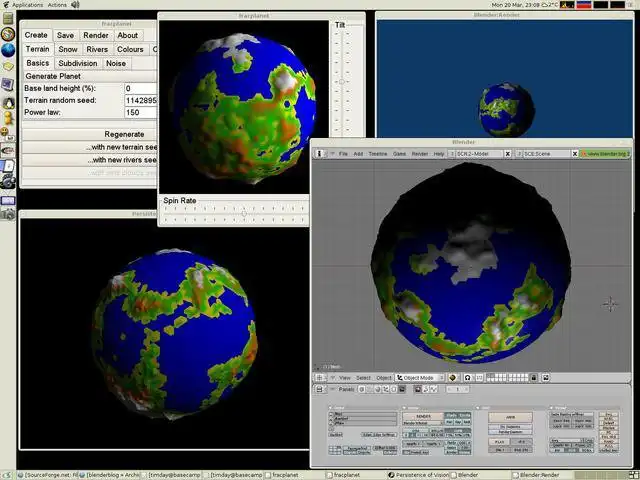Screen dimensions: 640x480
Task: Click the Blender draw type shading sphere icon
Action: (452, 378)
